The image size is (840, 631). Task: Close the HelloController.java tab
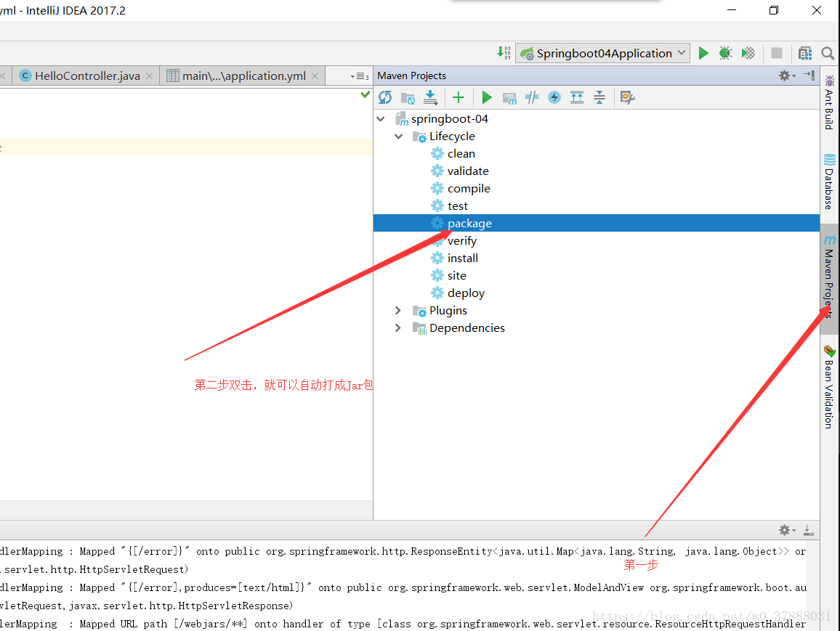pyautogui.click(x=150, y=76)
